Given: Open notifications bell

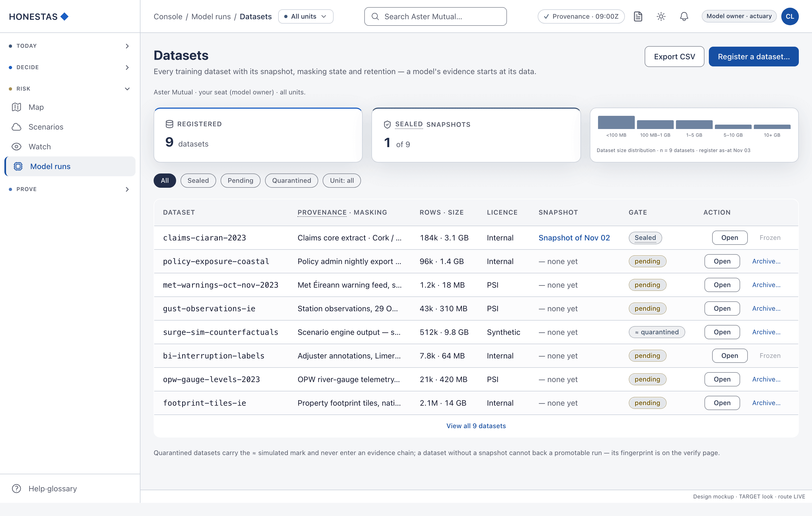Looking at the screenshot, I should tap(684, 16).
